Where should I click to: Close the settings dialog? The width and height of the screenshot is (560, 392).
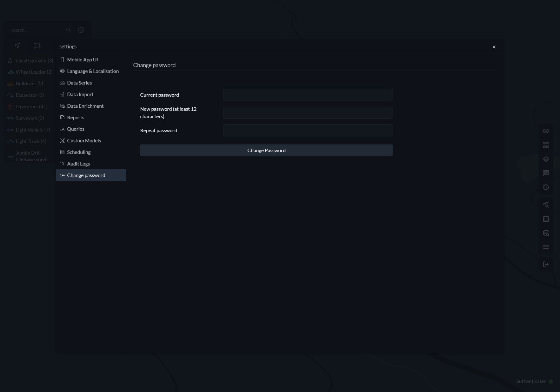pyautogui.click(x=494, y=47)
